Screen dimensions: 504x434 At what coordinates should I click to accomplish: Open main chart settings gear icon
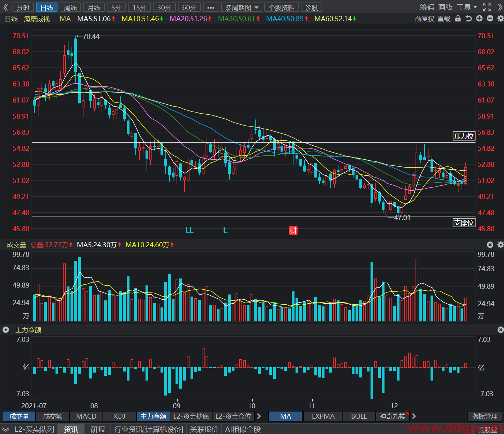click(x=500, y=19)
